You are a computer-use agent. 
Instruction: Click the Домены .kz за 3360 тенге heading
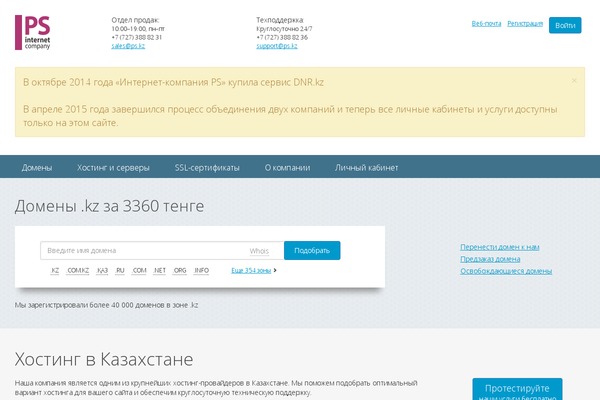pyautogui.click(x=109, y=206)
